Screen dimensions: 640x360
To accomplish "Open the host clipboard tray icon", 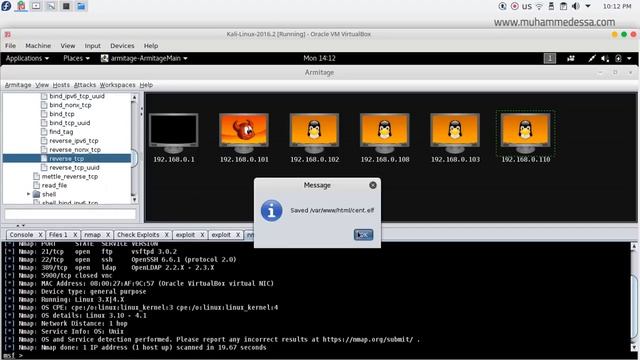I will [563, 6].
